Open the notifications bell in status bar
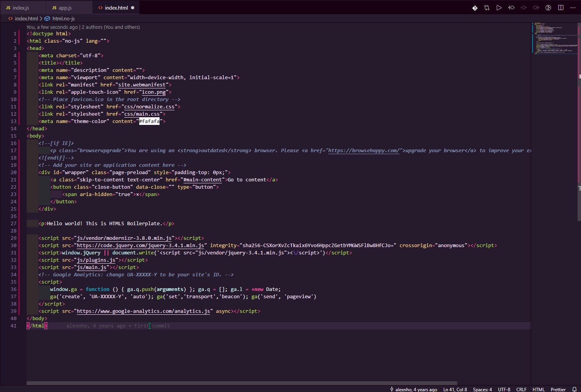581x392 pixels. 574,389
